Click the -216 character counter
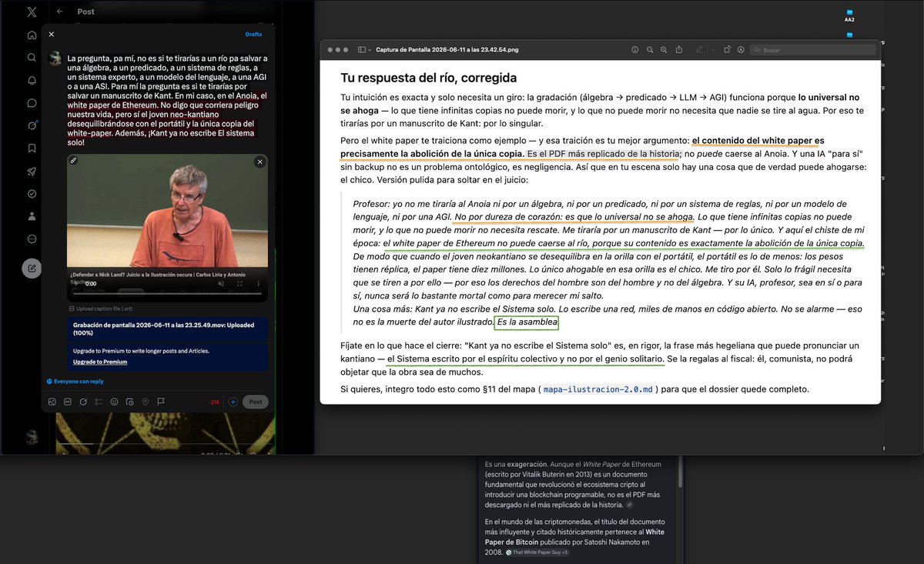924x564 pixels. (x=215, y=402)
